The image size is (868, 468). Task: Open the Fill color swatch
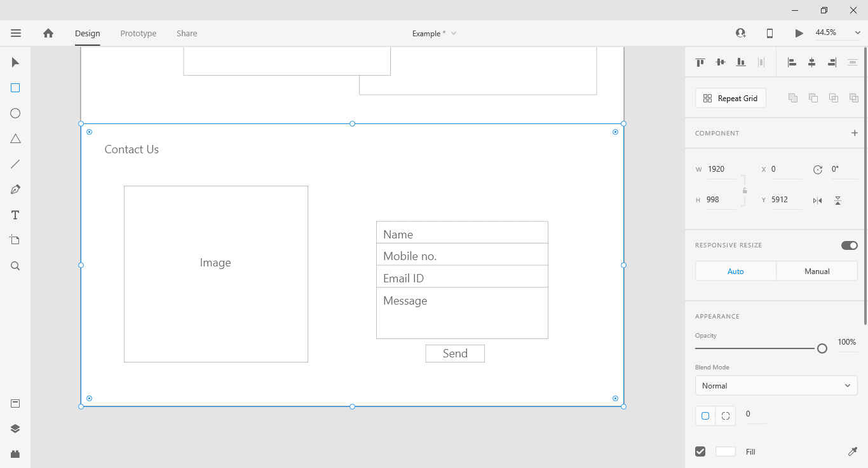coord(726,451)
